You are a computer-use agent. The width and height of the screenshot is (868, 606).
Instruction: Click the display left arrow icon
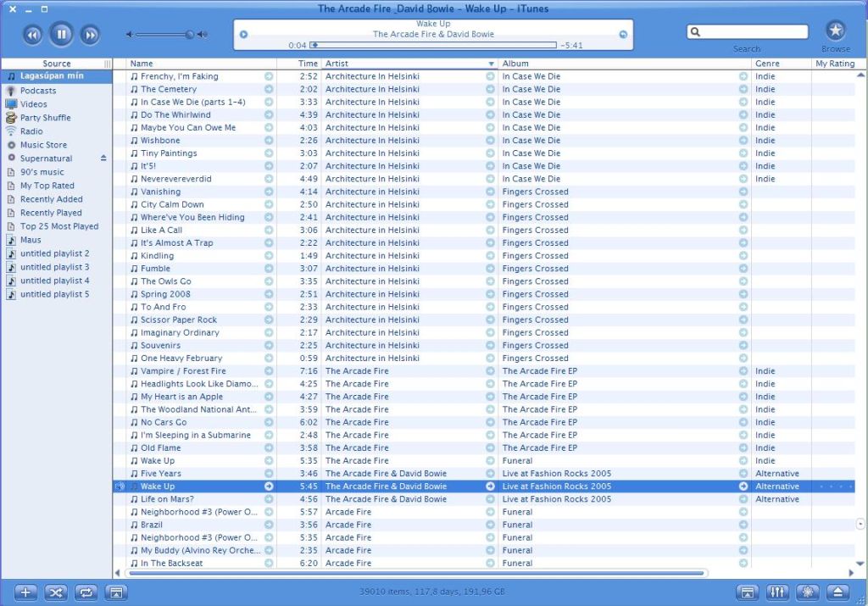(x=243, y=34)
